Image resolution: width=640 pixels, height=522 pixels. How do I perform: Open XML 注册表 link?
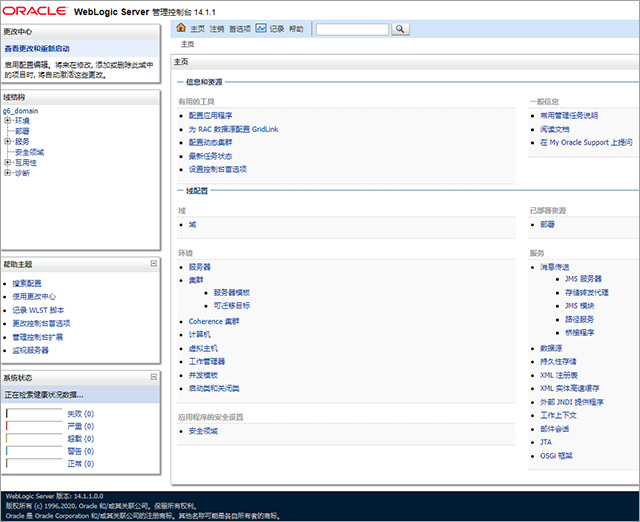(559, 375)
